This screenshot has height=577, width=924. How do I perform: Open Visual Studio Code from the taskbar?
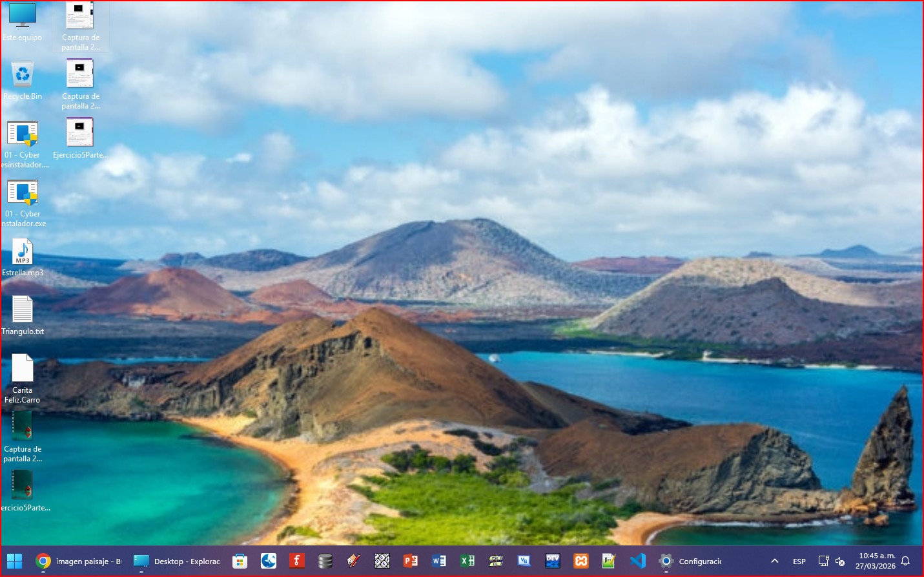pos(638,561)
